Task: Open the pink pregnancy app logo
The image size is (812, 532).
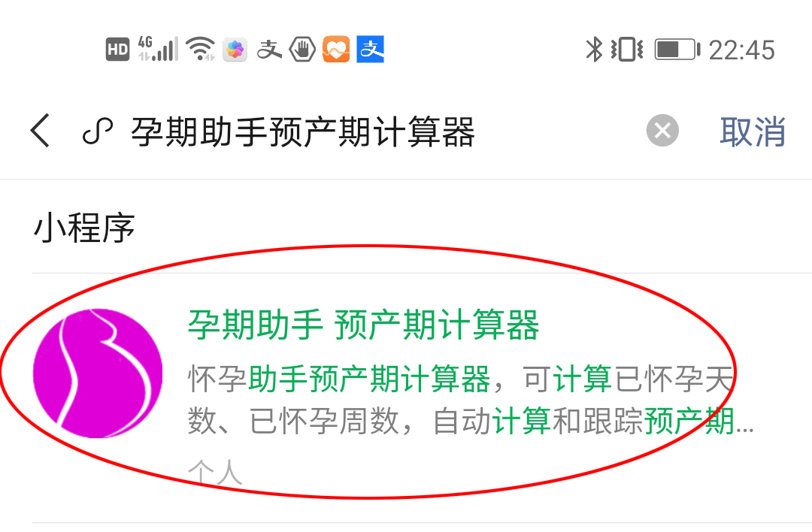Action: click(97, 373)
